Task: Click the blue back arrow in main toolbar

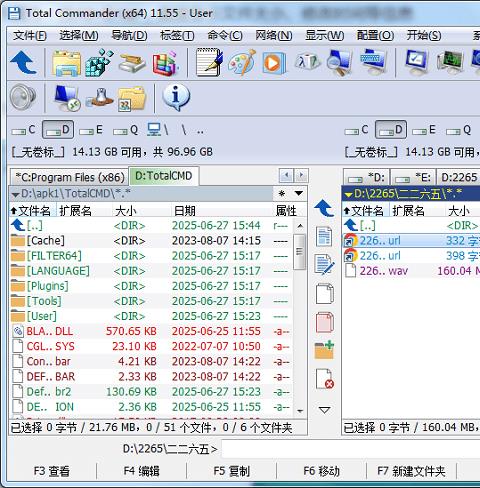Action: (23, 63)
